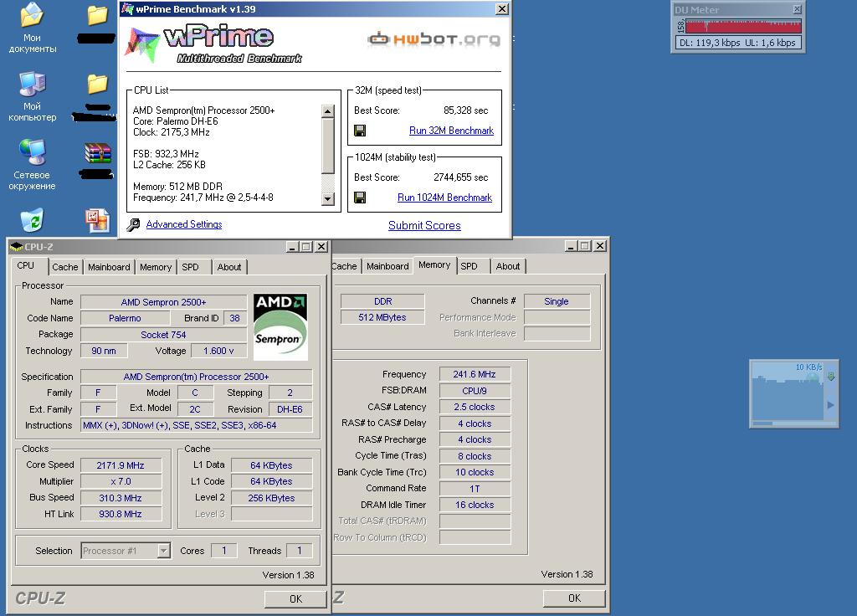The width and height of the screenshot is (857, 616).
Task: Click OK in the left CPU-Z window
Action: [x=295, y=599]
